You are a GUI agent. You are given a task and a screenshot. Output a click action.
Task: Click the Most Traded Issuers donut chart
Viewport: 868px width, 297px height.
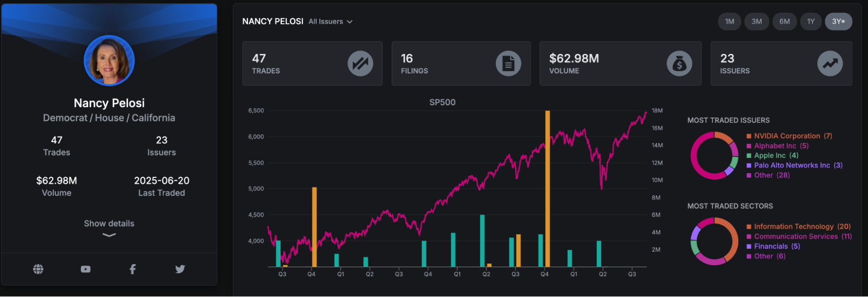click(x=714, y=156)
